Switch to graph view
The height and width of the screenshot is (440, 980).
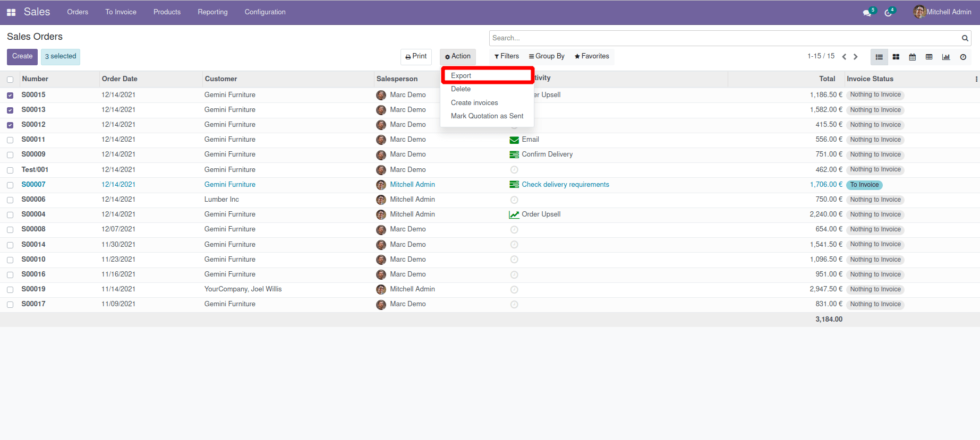click(x=946, y=57)
